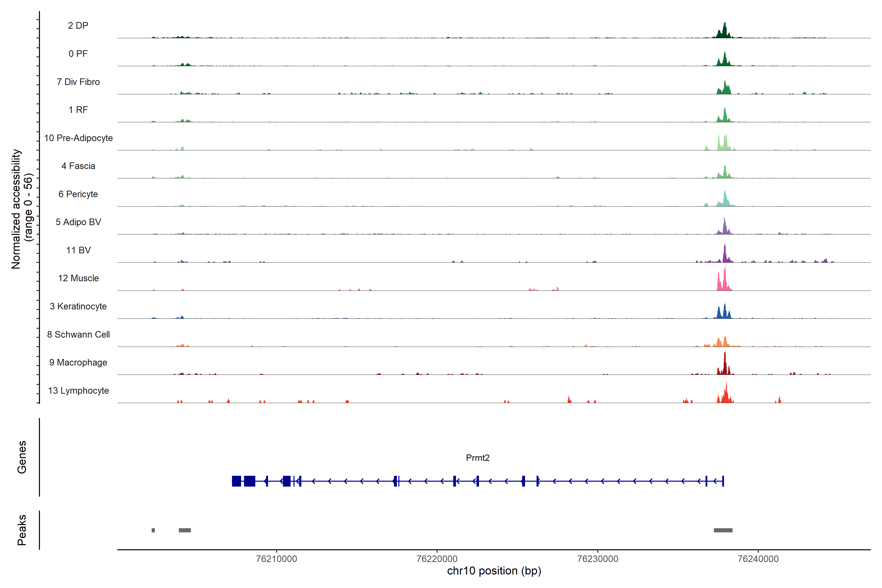882x588 pixels.
Task: Click the chr10 position axis title
Action: click(494, 571)
